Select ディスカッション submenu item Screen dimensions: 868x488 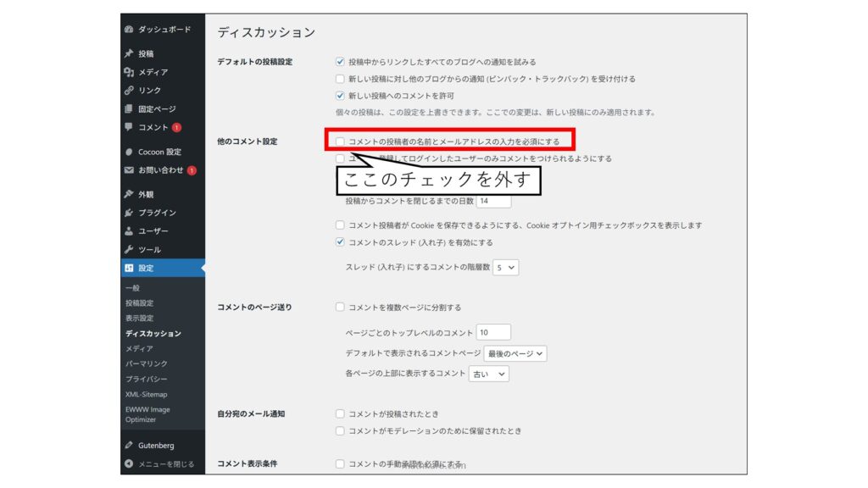[x=153, y=334]
